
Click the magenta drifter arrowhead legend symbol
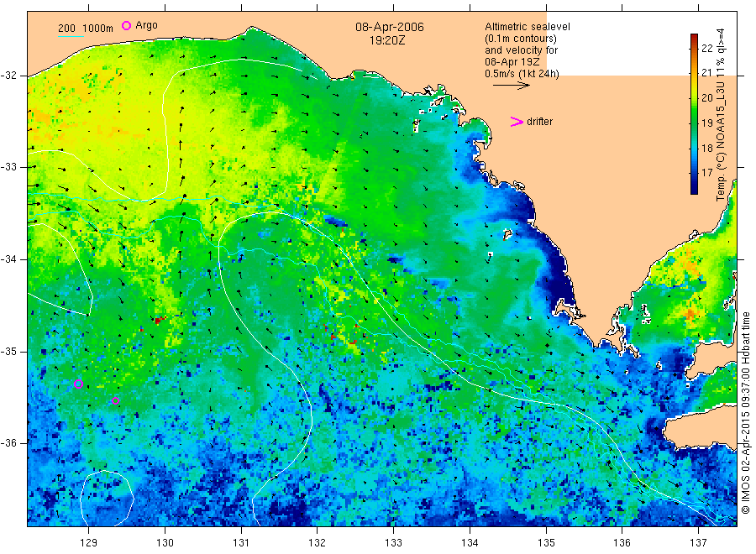pos(517,122)
